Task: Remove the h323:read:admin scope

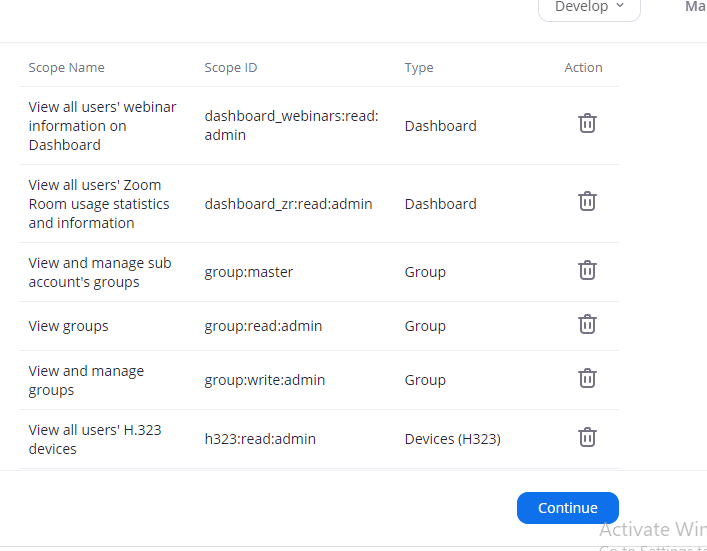Action: [x=588, y=437]
